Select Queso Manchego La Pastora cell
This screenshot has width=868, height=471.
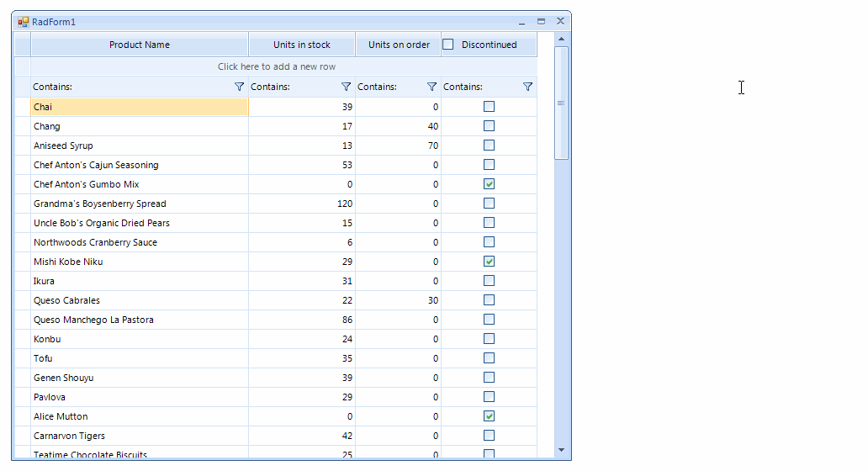point(140,320)
